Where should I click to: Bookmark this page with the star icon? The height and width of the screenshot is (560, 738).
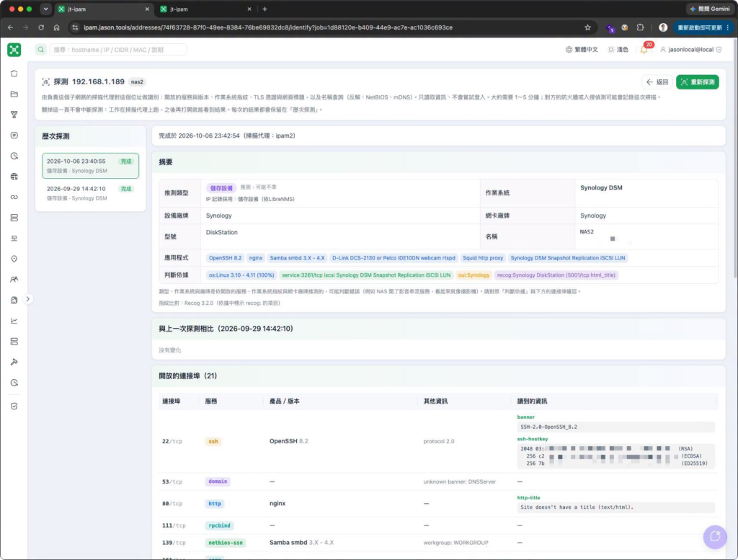[x=587, y=28]
